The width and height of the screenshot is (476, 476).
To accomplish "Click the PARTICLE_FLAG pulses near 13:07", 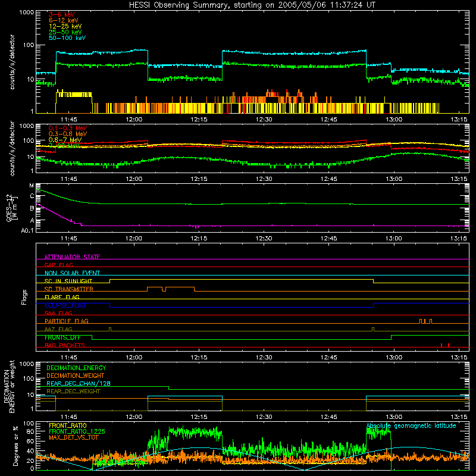I will tap(425, 321).
